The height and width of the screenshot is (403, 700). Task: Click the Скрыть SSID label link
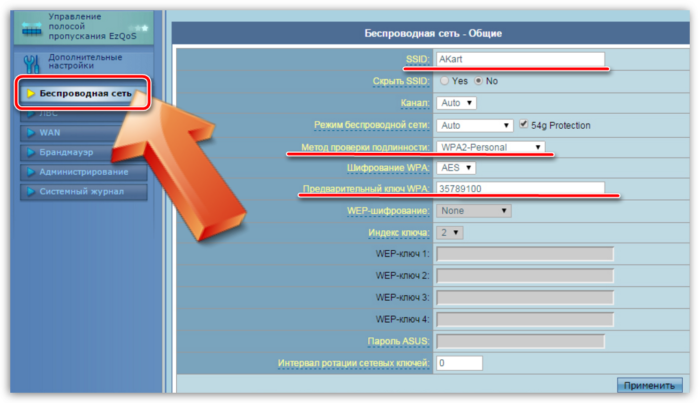401,81
